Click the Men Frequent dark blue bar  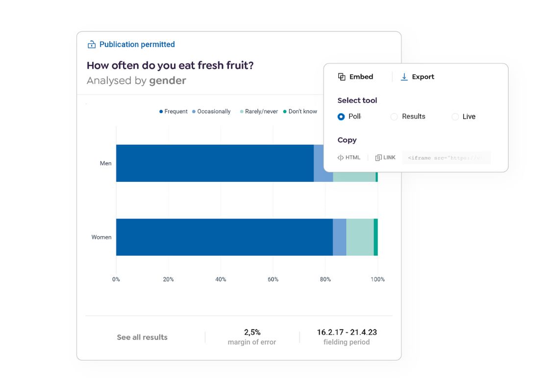click(x=215, y=163)
